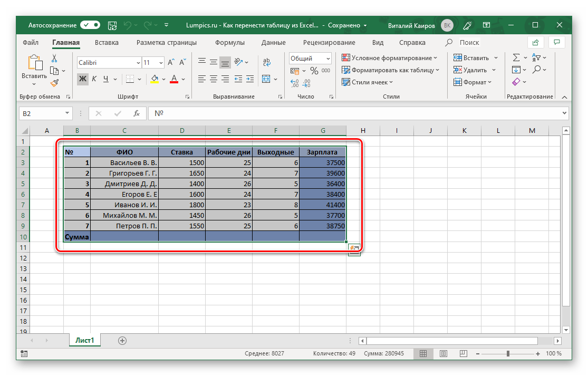Image resolution: width=588 pixels, height=376 pixels.
Task: Click the Sort and filter icon
Action: [x=536, y=57]
